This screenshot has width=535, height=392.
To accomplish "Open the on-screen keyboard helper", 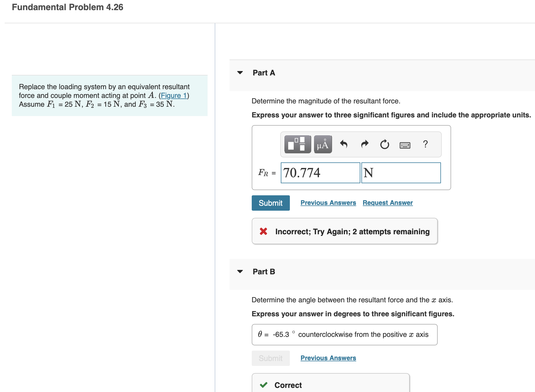I will point(405,145).
